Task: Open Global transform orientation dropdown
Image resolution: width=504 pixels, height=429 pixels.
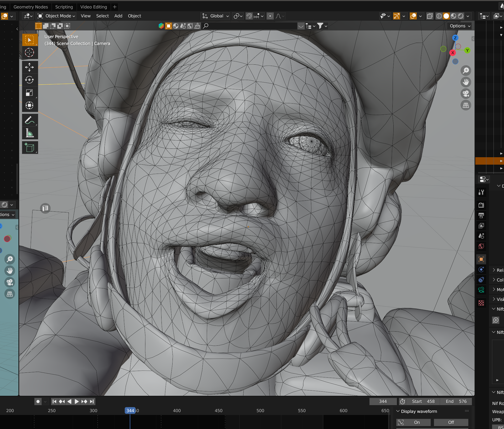Action: pyautogui.click(x=216, y=16)
